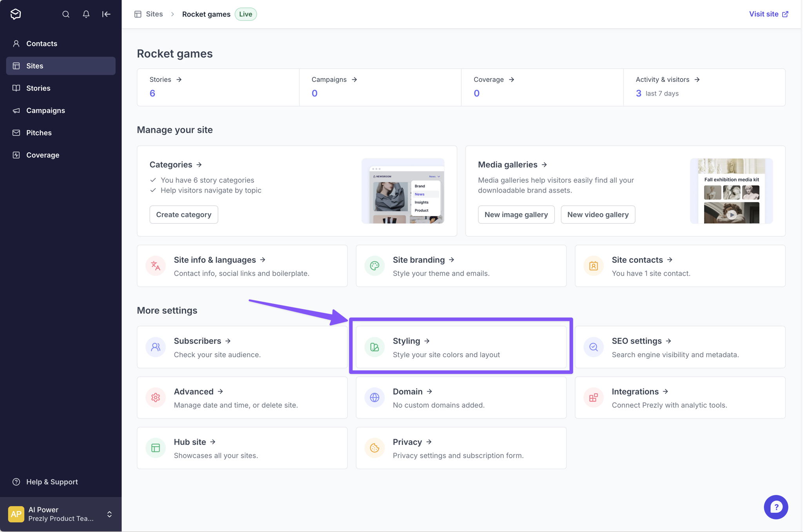The width and height of the screenshot is (803, 532).
Task: Collapse the sidebar with arrow icon
Action: pyautogui.click(x=106, y=14)
